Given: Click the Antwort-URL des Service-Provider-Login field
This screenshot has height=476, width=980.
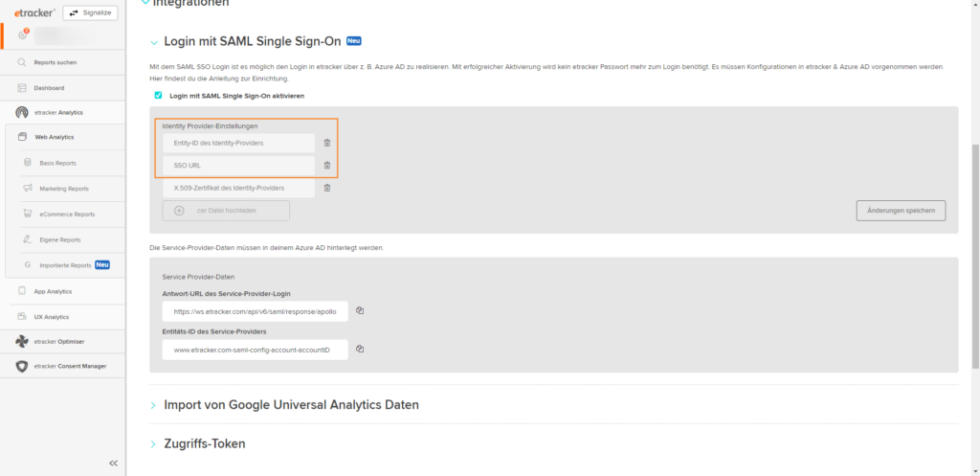Looking at the screenshot, I should (255, 311).
